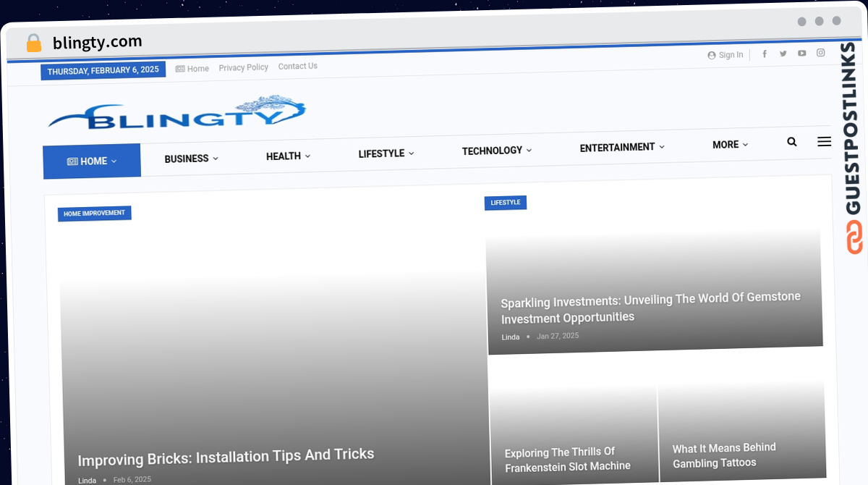Click the Facebook icon in top bar
The width and height of the screenshot is (868, 485).
[765, 54]
